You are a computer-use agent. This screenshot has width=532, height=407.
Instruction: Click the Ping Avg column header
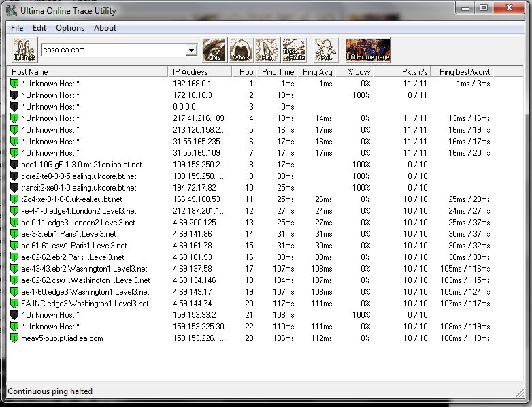317,72
